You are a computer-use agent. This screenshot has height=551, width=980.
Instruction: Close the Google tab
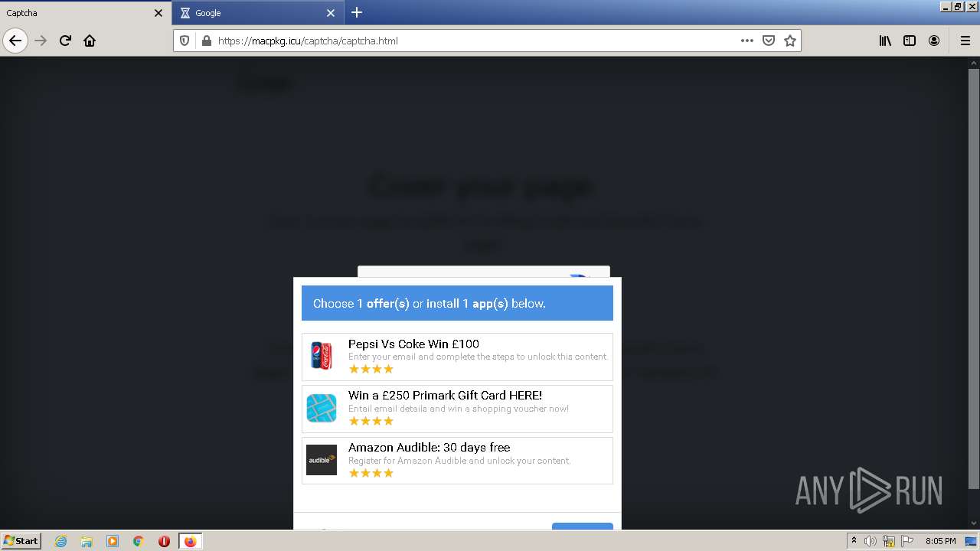tap(331, 13)
